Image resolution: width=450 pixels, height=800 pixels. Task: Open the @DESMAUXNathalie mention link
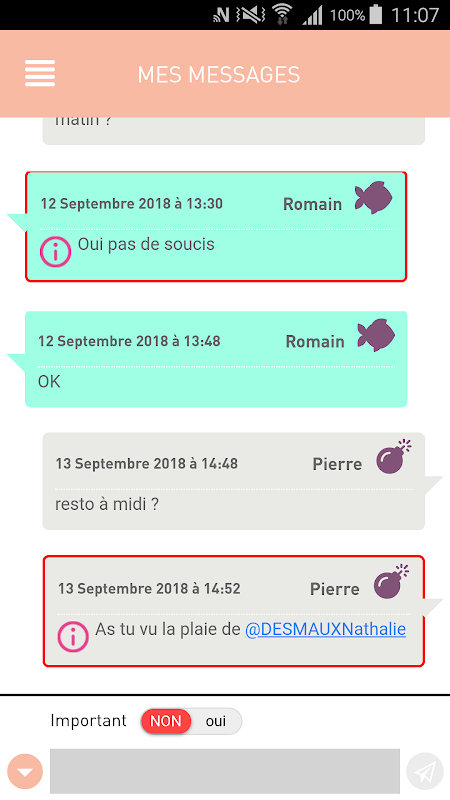(x=326, y=629)
